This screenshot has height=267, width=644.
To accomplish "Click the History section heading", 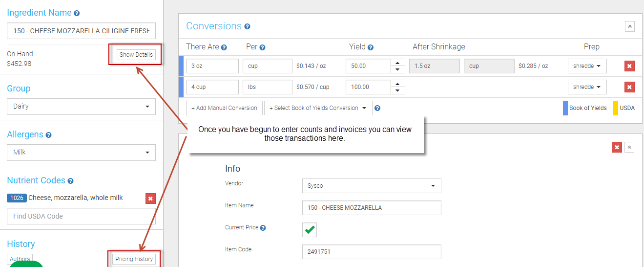I will [x=21, y=244].
